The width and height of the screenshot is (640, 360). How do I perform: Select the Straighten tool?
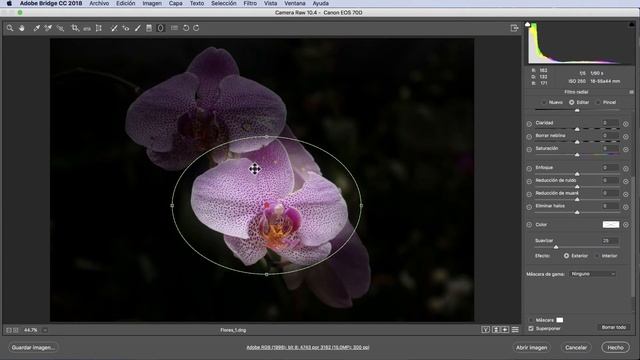87,28
